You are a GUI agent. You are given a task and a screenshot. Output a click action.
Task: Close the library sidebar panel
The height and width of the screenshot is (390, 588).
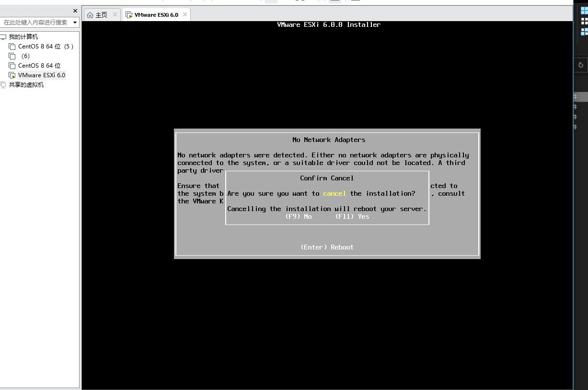pos(75,11)
